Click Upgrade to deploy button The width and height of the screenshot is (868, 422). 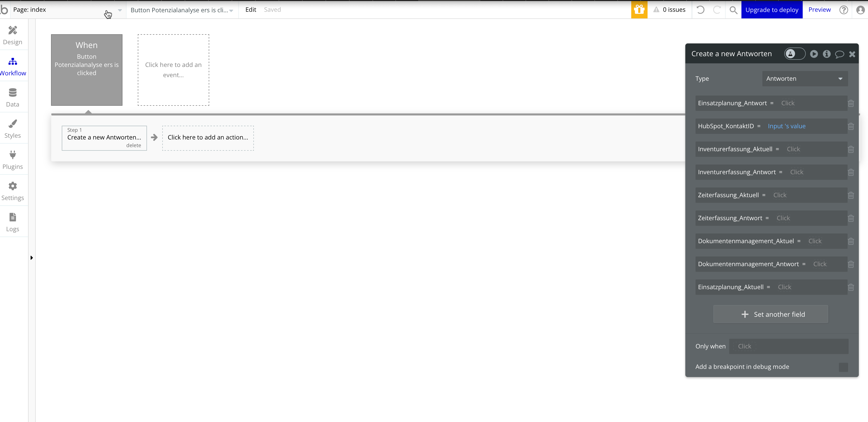(772, 10)
